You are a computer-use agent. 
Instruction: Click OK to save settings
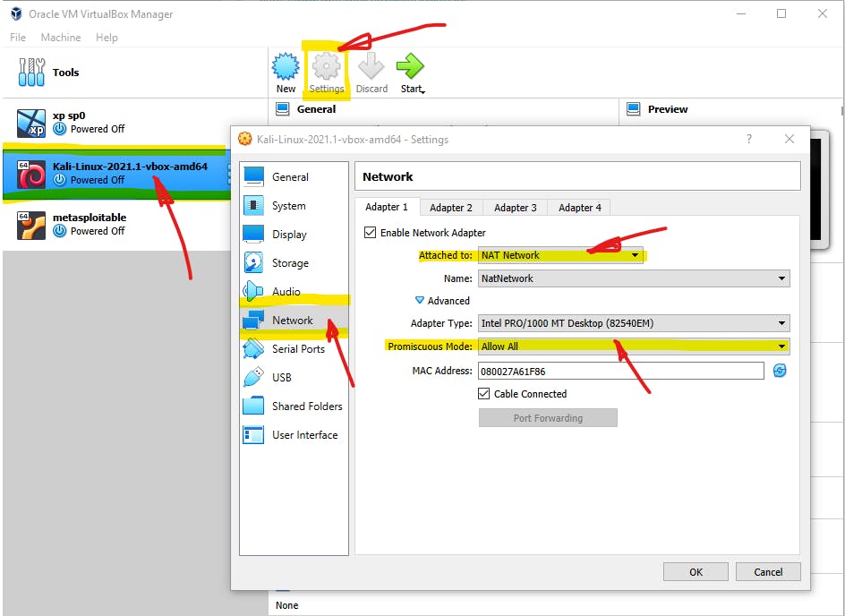coord(696,572)
